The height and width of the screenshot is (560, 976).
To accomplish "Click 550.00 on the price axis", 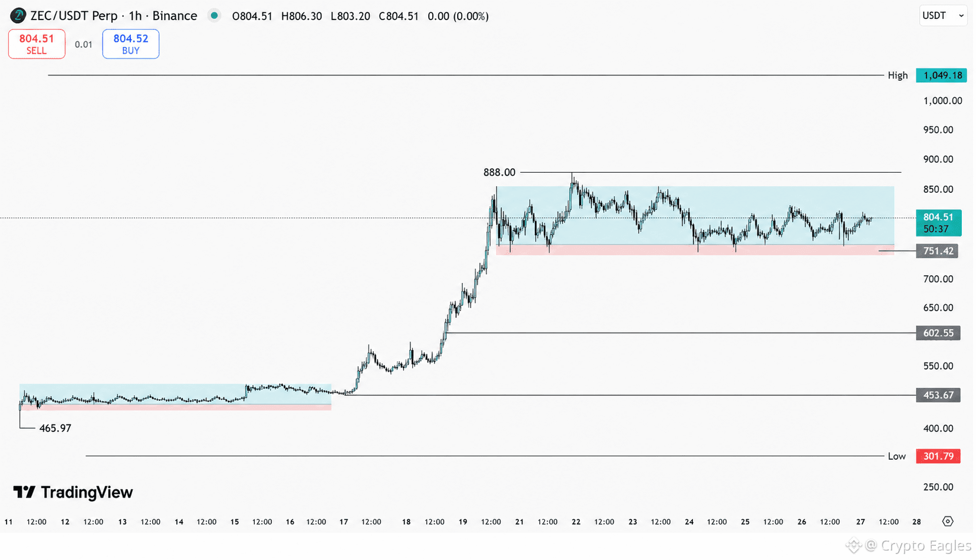I will (938, 366).
